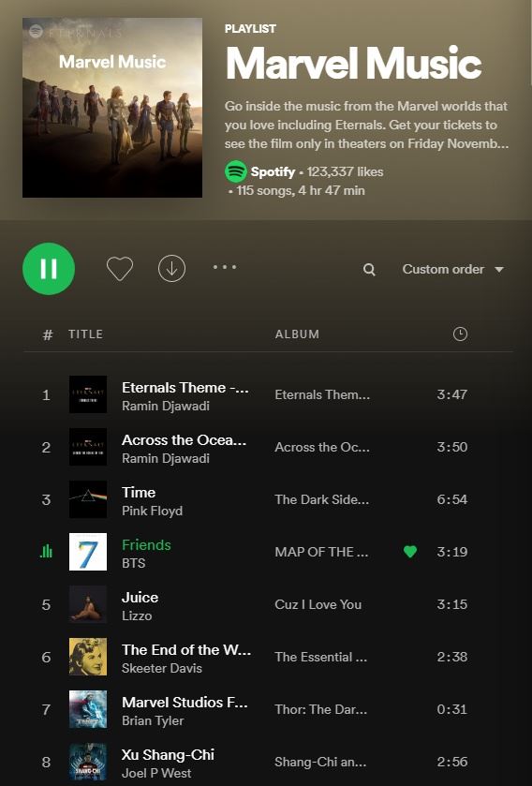This screenshot has height=786, width=532.
Task: Select the Pink Floyd artist link
Action: (153, 511)
